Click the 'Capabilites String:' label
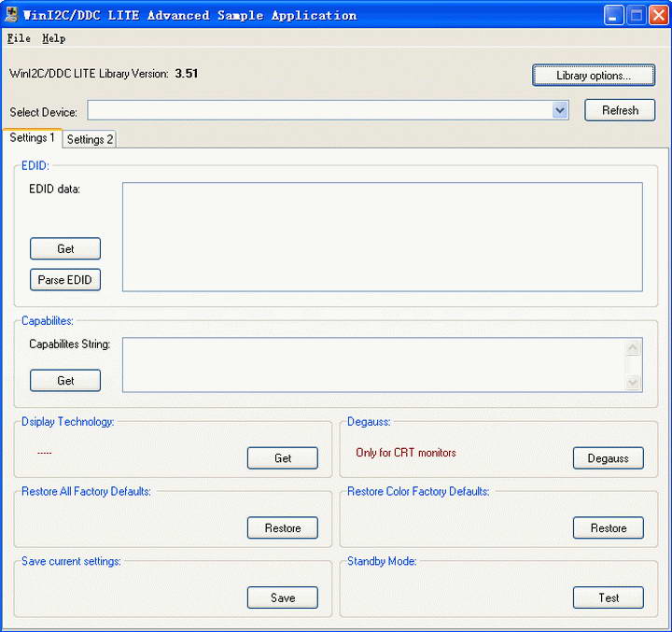 click(x=69, y=344)
